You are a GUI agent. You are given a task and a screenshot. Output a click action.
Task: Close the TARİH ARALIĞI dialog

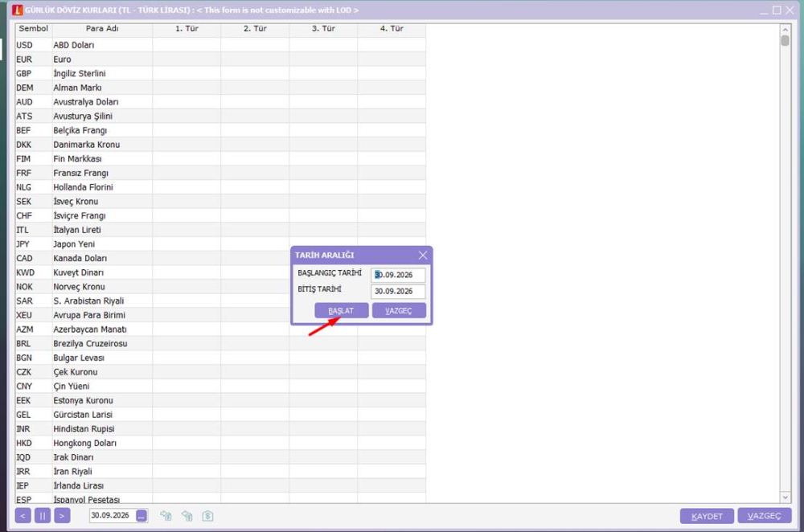[423, 255]
